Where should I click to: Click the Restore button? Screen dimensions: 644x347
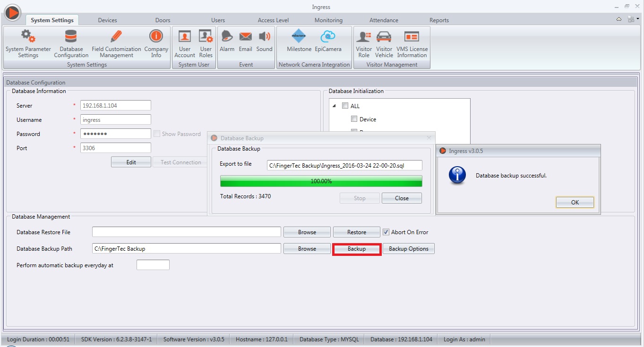357,232
